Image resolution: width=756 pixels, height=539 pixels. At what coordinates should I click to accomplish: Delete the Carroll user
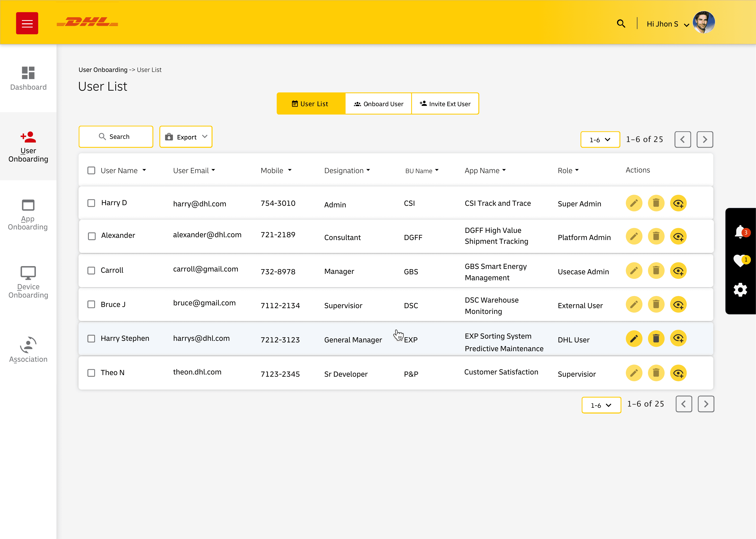coord(656,271)
